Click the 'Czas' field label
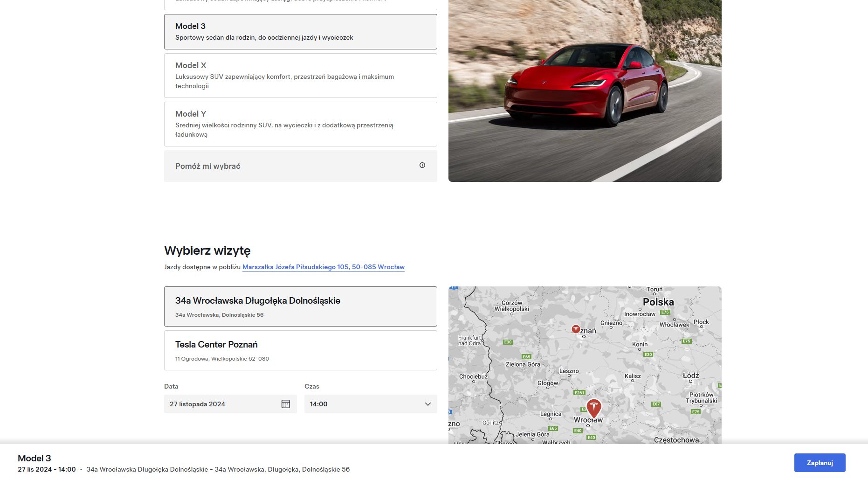 [x=312, y=386]
